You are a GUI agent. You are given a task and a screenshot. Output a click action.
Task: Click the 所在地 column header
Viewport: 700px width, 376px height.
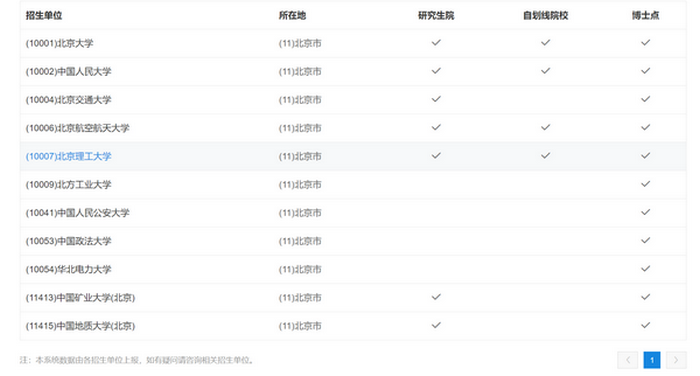pos(292,15)
